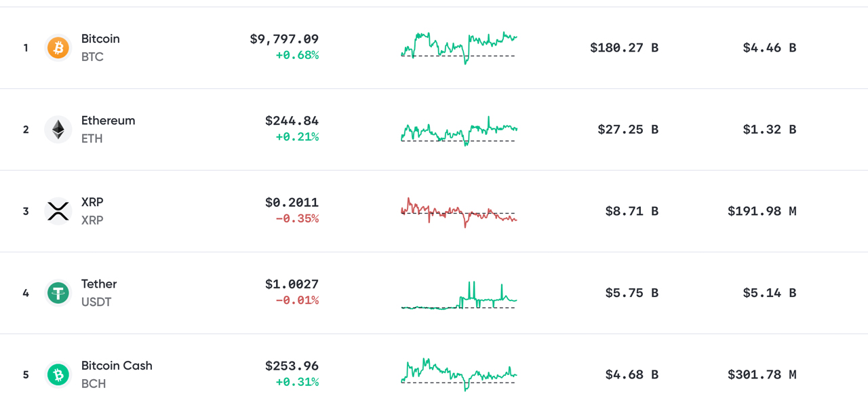Click the Bitcoin price $9,797.09

[x=284, y=39]
